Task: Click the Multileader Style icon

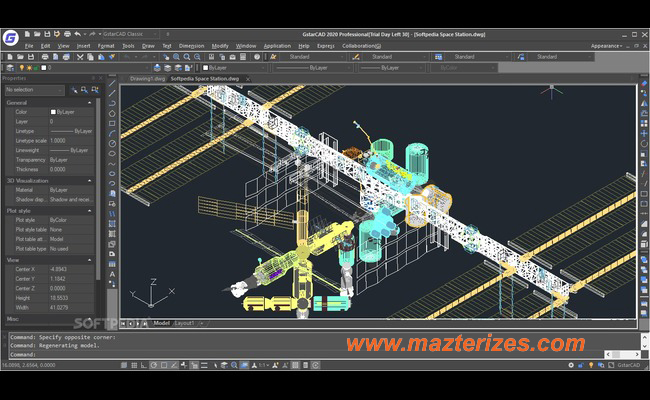Action: click(521, 57)
